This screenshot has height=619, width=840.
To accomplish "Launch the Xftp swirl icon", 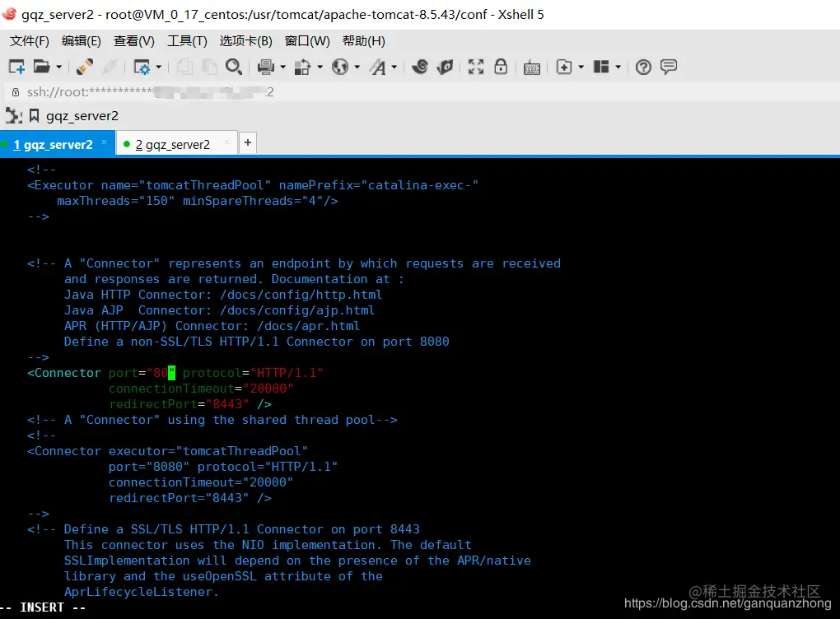I will point(419,67).
